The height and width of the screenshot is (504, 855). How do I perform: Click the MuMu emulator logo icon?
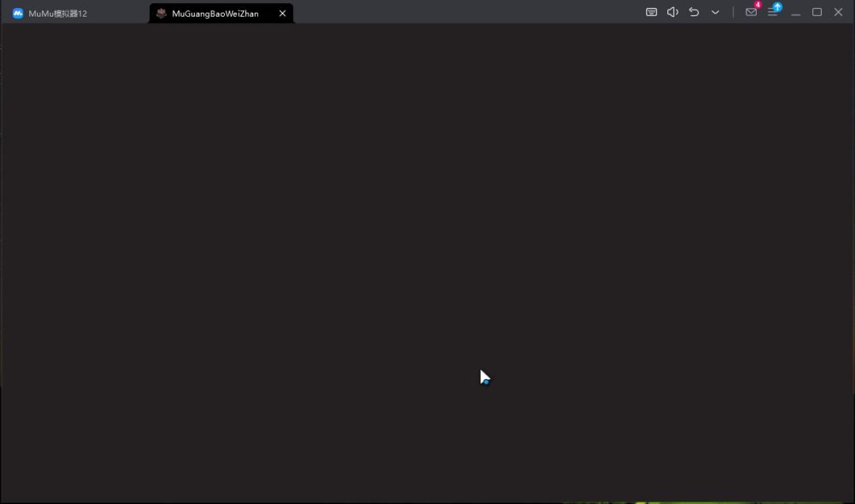pos(17,13)
